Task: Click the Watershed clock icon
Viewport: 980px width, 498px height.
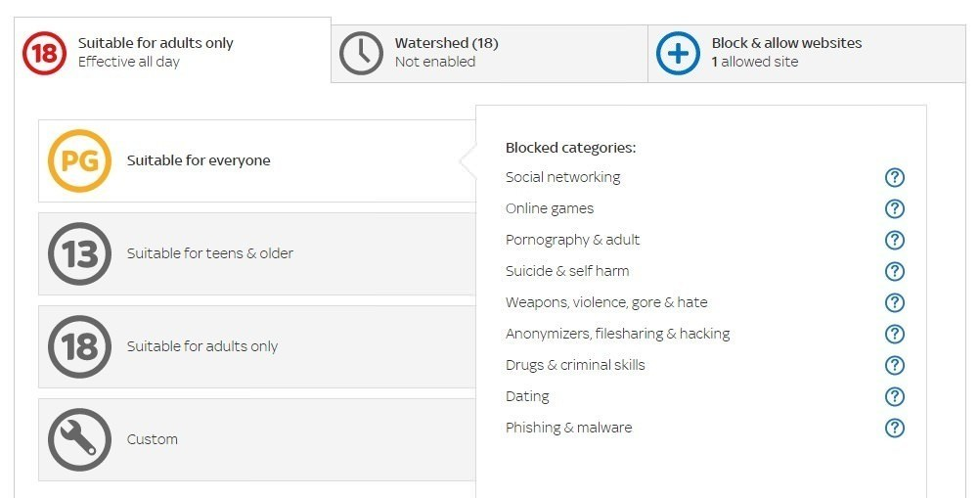Action: (361, 53)
